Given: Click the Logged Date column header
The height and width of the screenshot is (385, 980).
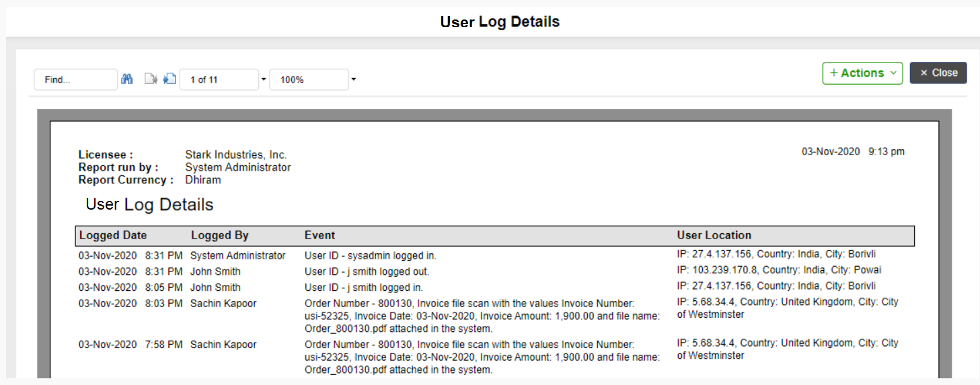Looking at the screenshot, I should pos(113,235).
